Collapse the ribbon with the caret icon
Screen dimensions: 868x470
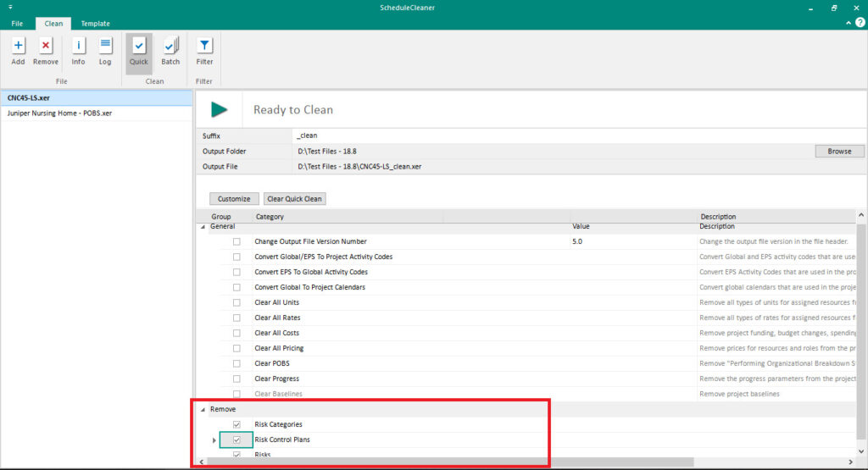pos(849,23)
